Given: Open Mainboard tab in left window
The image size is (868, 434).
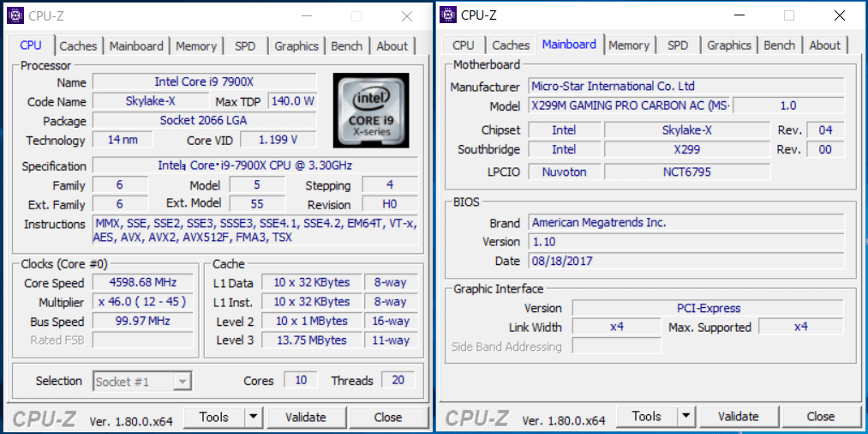Looking at the screenshot, I should [136, 46].
